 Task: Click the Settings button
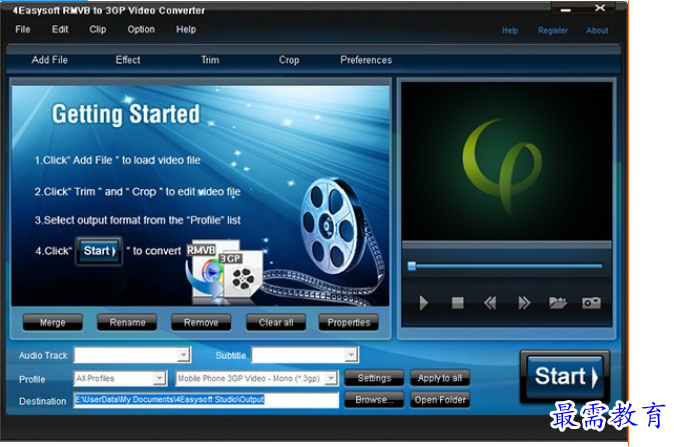[x=374, y=378]
